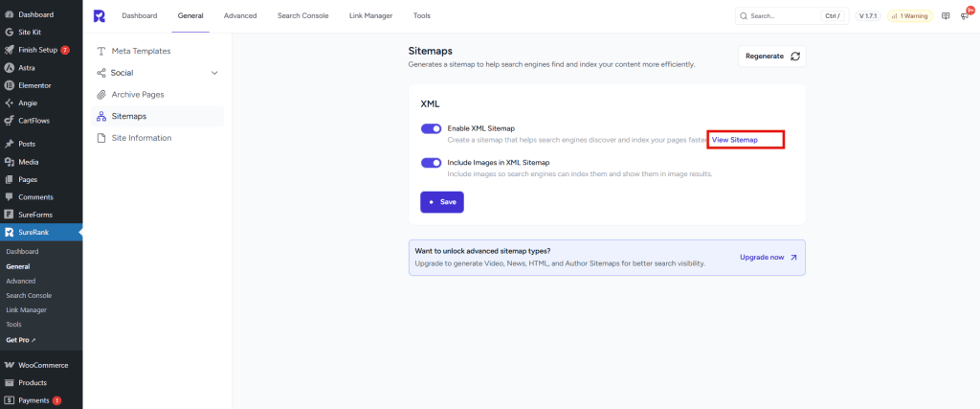Focus the Search input field
This screenshot has height=409, width=980.
[x=791, y=16]
